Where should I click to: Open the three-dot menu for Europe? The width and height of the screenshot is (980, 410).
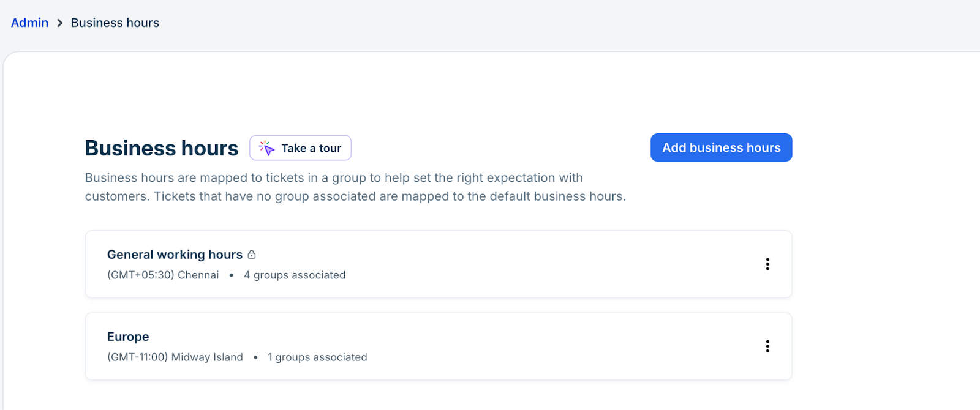[767, 346]
